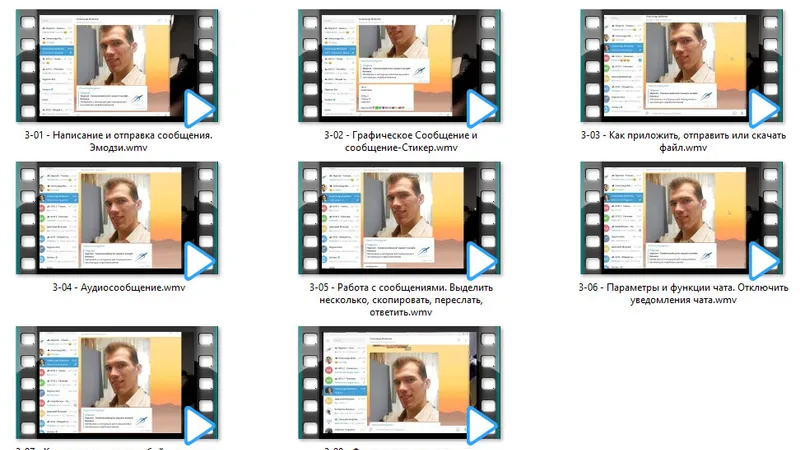The width and height of the screenshot is (800, 450).
Task: Click play arrow on 3-08 video icon
Action: (x=481, y=425)
